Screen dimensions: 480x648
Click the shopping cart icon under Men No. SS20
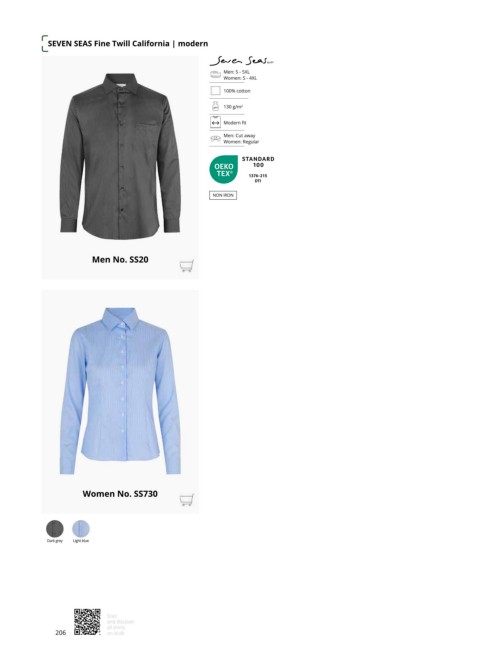click(x=186, y=266)
